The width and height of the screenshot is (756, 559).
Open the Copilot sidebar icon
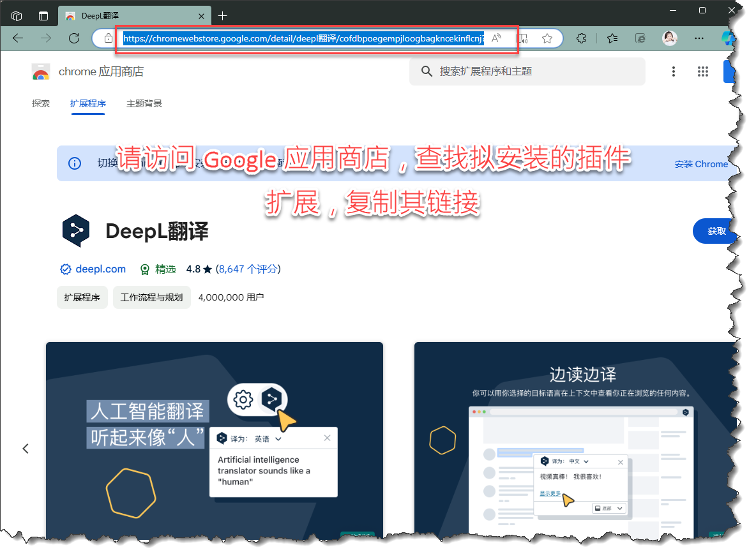(x=727, y=38)
